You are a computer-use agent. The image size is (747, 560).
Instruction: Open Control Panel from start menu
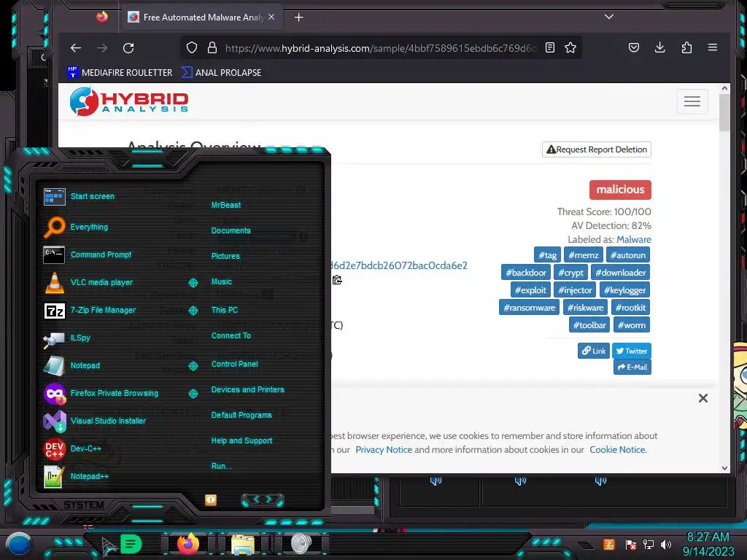pos(234,364)
